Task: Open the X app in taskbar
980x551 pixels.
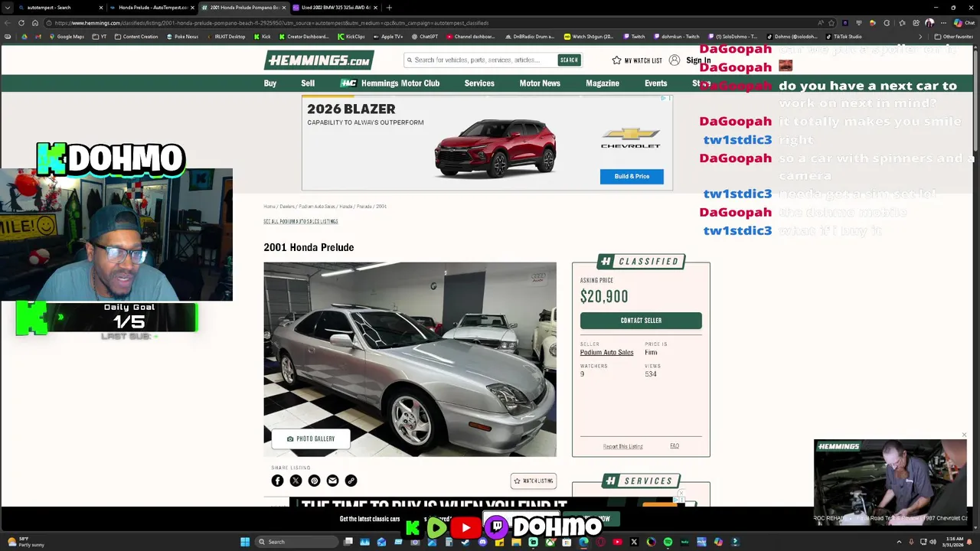Action: point(634,542)
